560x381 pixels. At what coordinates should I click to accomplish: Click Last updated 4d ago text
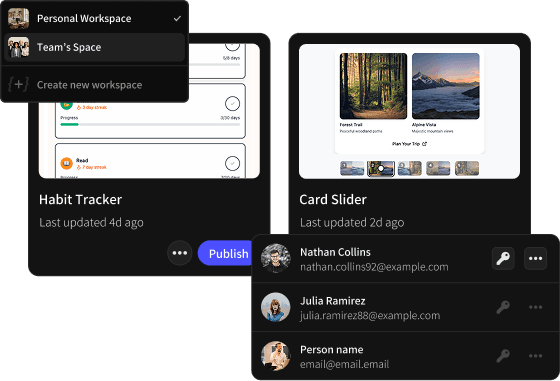pyautogui.click(x=91, y=222)
